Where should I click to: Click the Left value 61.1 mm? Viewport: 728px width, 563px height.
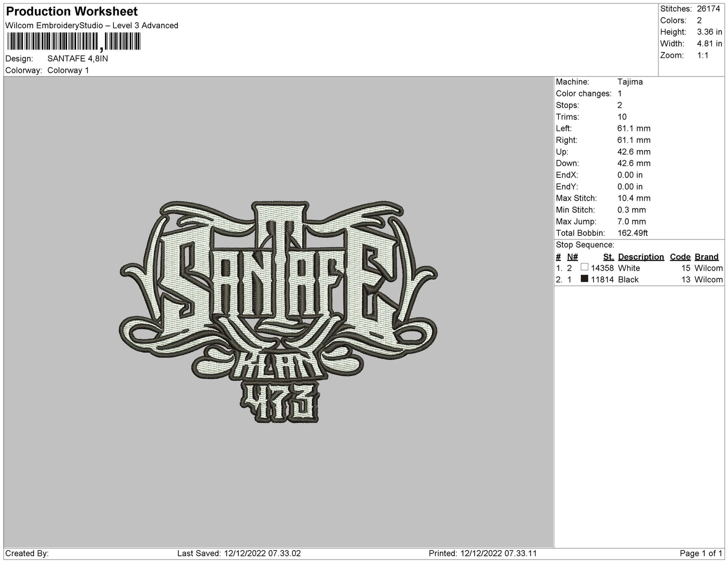634,128
